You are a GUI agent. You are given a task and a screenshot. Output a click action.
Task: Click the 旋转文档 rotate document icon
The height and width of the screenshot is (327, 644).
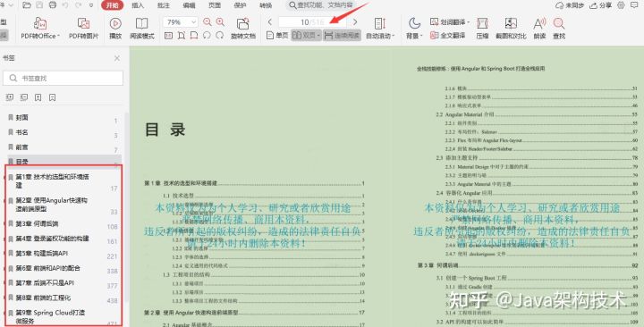243,29
